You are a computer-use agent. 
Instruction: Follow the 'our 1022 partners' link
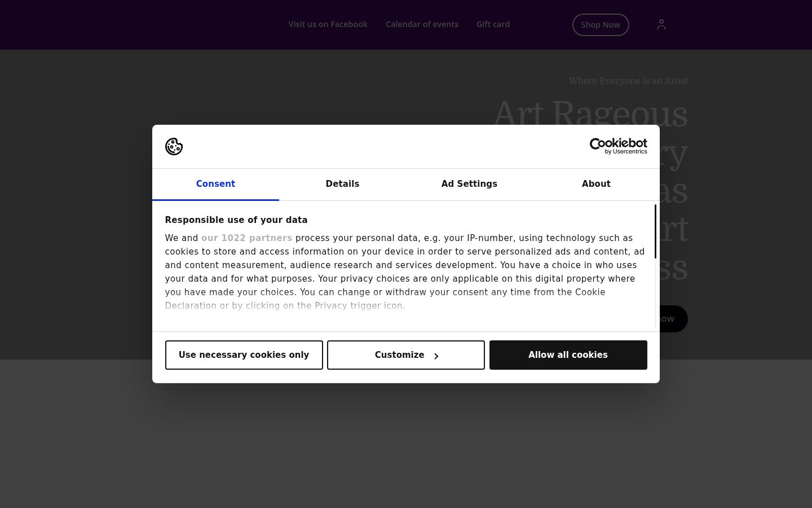coord(246,238)
